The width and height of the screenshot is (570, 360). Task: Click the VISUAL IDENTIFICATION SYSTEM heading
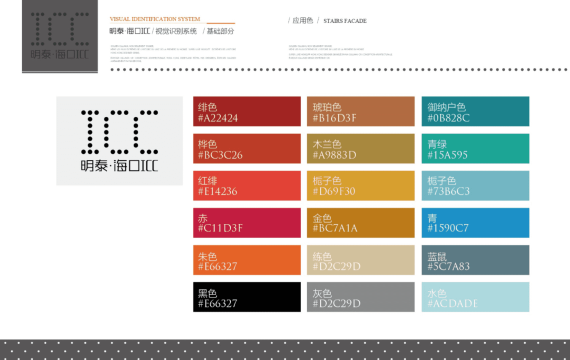tap(155, 19)
